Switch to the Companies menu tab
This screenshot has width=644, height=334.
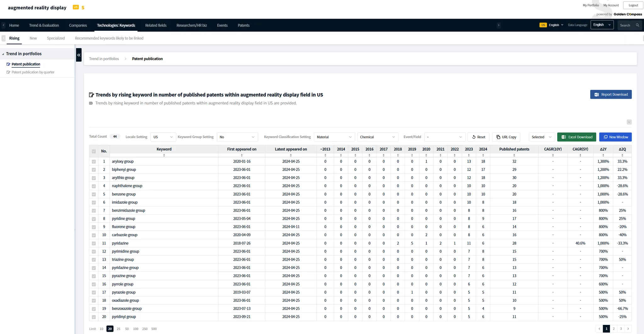pos(78,25)
